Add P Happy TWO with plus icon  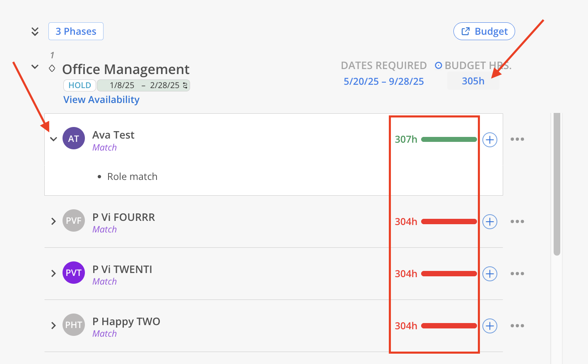point(490,326)
